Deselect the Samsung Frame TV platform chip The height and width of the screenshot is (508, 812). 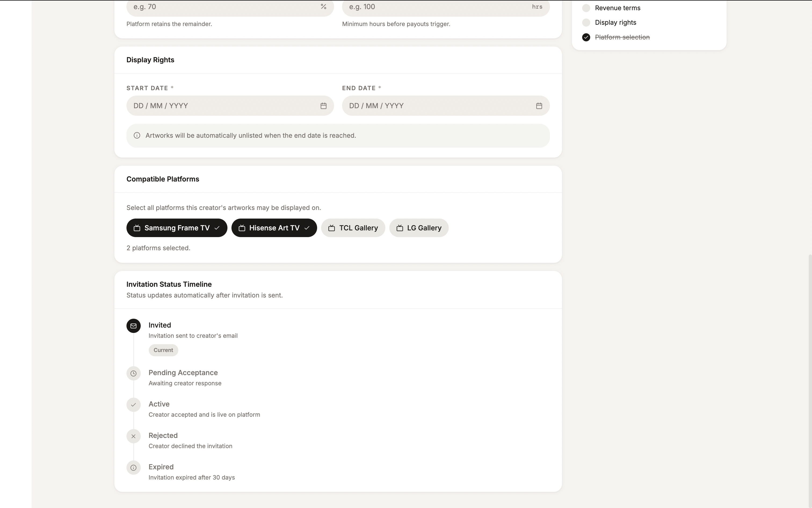pyautogui.click(x=177, y=228)
